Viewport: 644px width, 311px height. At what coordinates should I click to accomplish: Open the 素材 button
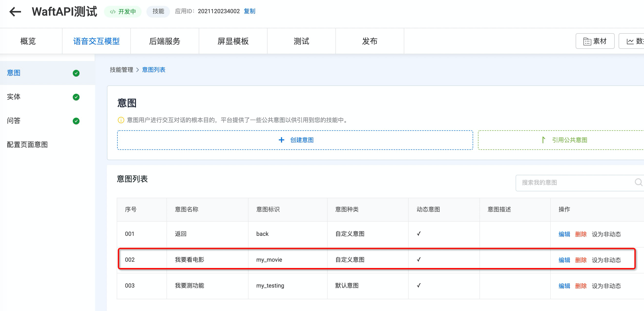tap(595, 41)
